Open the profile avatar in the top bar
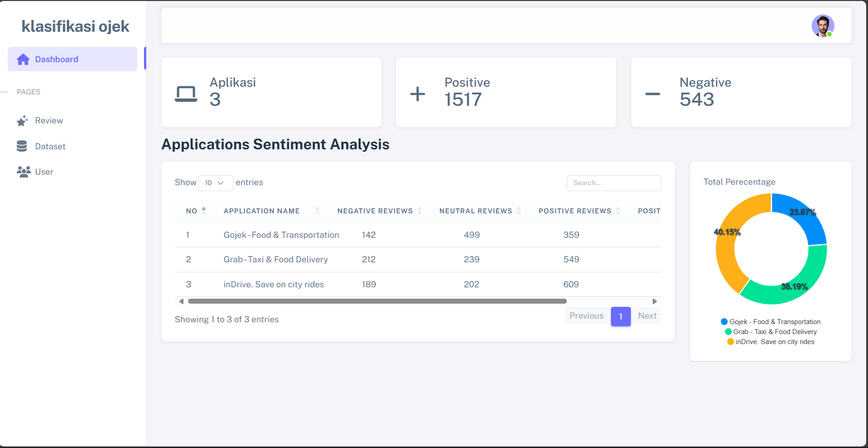 pyautogui.click(x=823, y=26)
